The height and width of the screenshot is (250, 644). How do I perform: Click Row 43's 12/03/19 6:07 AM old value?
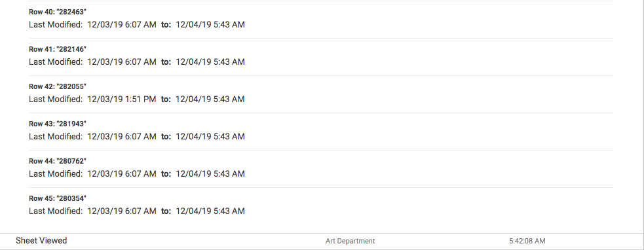click(x=122, y=137)
